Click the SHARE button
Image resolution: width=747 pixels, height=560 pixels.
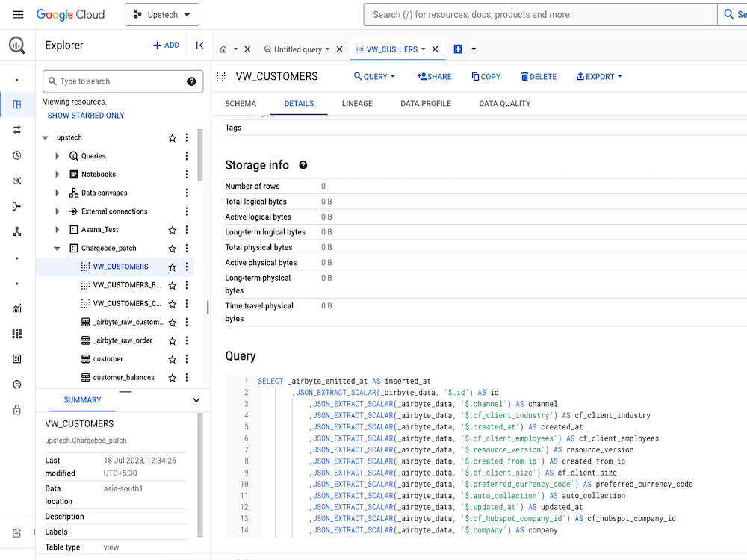434,77
